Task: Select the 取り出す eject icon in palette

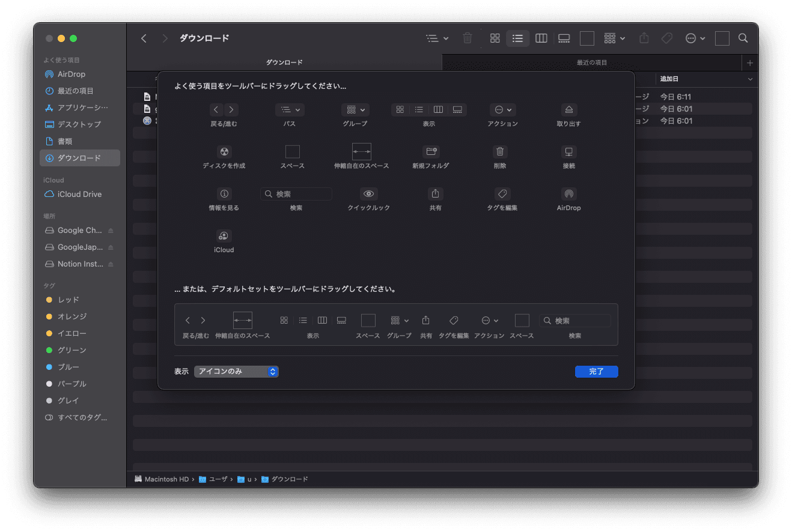Action: (x=569, y=109)
